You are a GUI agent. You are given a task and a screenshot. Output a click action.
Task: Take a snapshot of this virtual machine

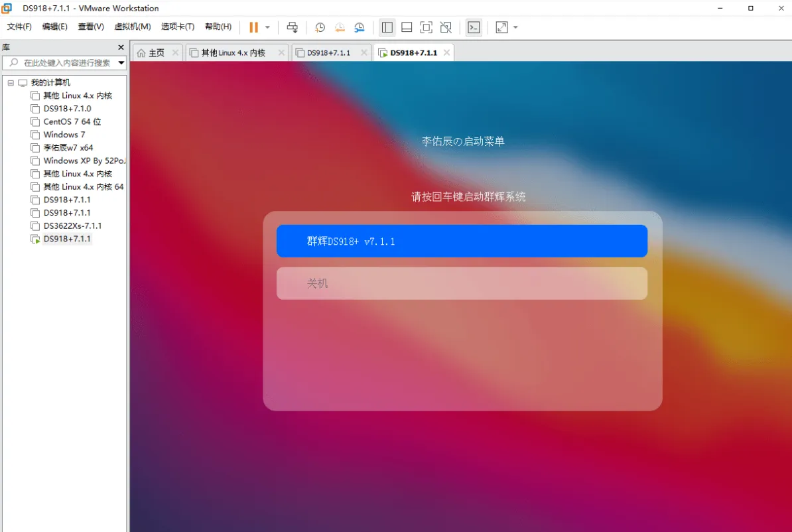[x=320, y=27]
